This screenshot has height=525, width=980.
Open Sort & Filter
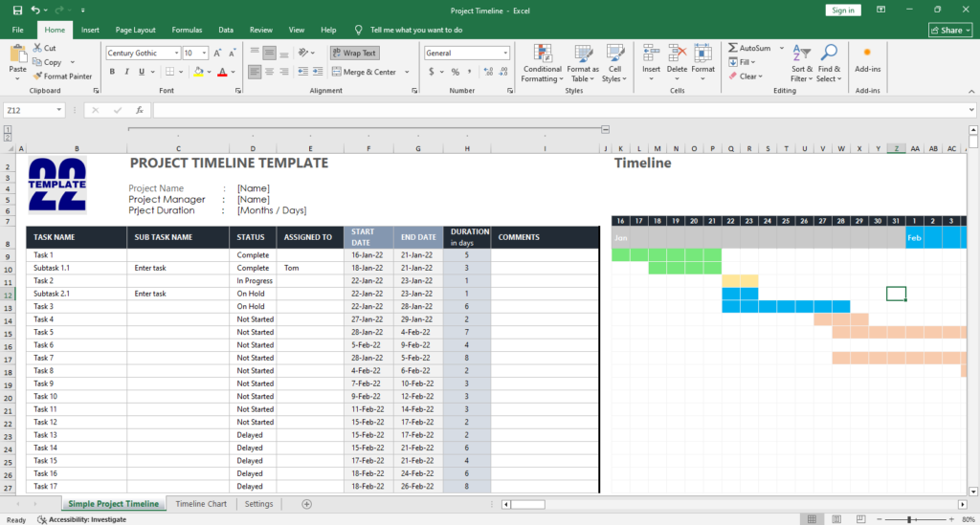click(x=802, y=63)
